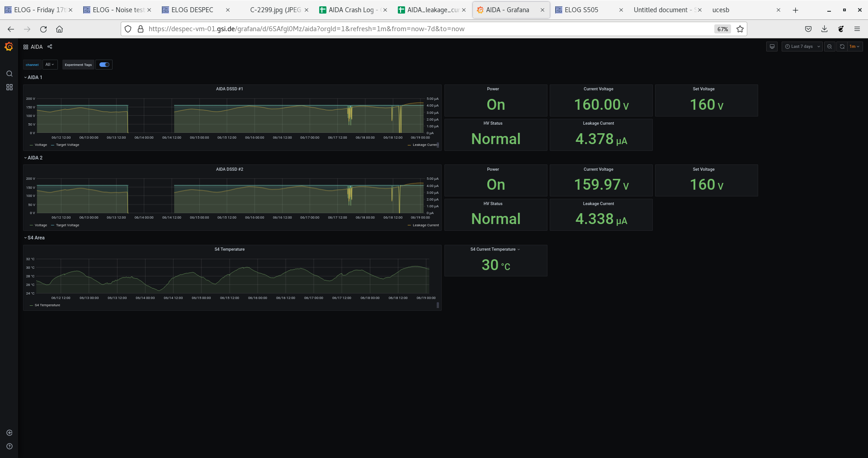868x458 pixels.
Task: Switch to the ELOG S505 tab
Action: [589, 10]
